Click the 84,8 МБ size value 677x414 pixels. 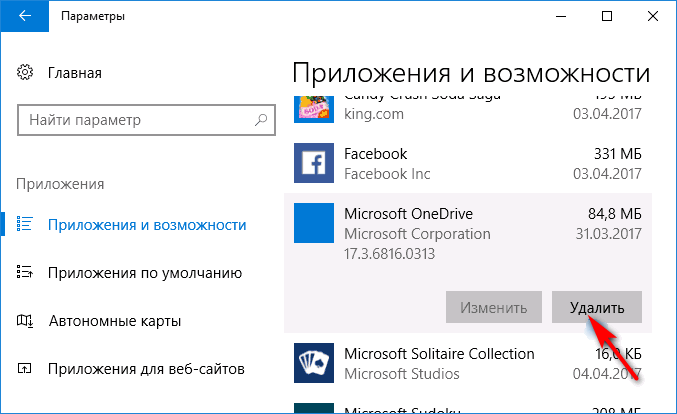pyautogui.click(x=615, y=214)
